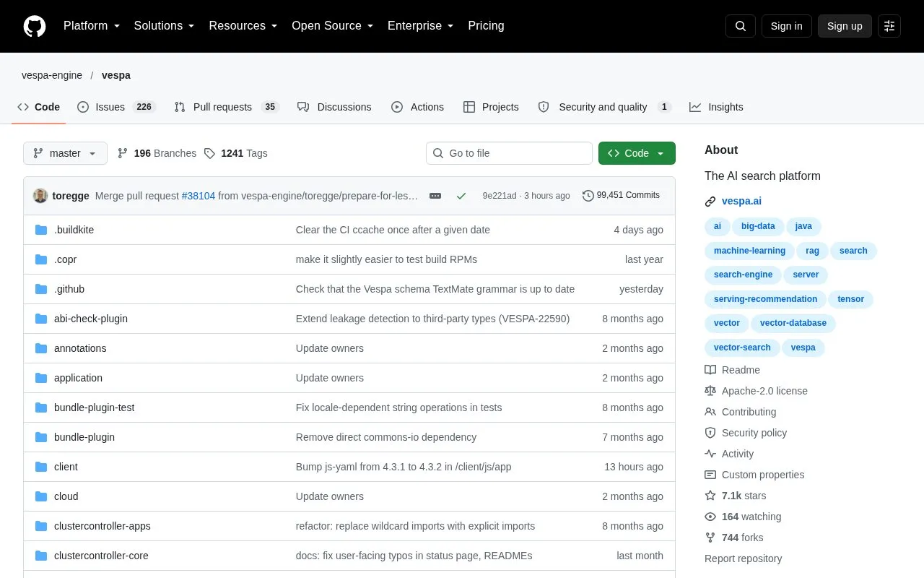The width and height of the screenshot is (924, 578).
Task: Expand the commit message ellipsis icon
Action: tap(435, 196)
